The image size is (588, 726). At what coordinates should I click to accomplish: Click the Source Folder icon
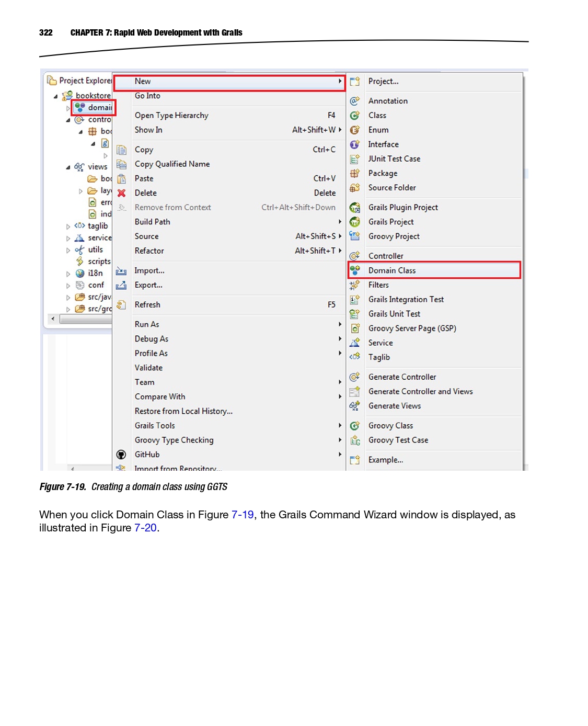(x=355, y=188)
